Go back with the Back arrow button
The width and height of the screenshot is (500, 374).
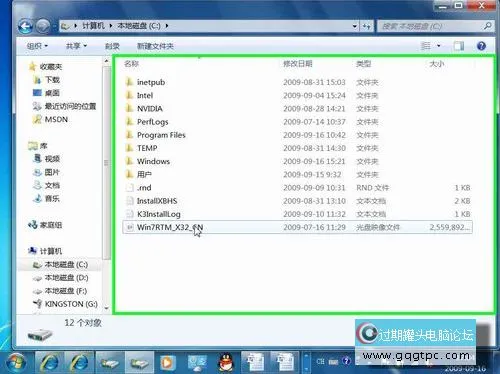click(x=25, y=26)
